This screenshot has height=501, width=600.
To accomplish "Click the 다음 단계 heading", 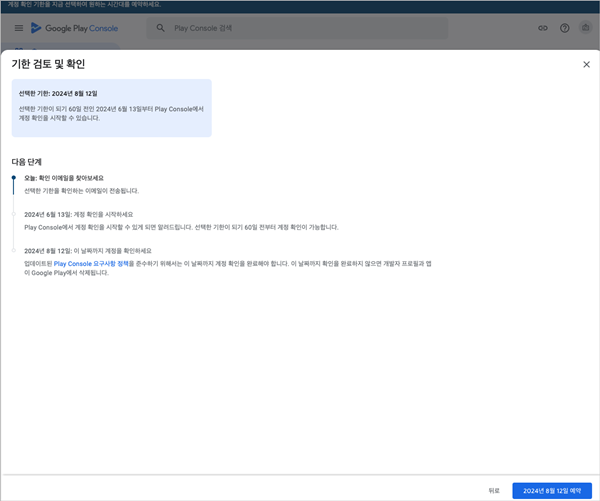I will click(x=26, y=162).
